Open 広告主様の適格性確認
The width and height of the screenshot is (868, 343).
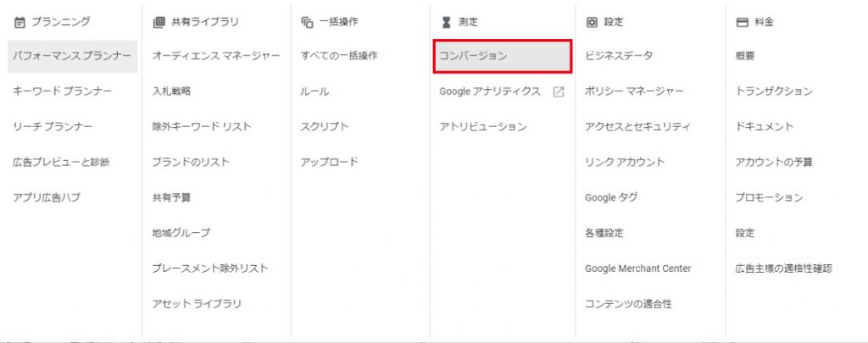(783, 268)
